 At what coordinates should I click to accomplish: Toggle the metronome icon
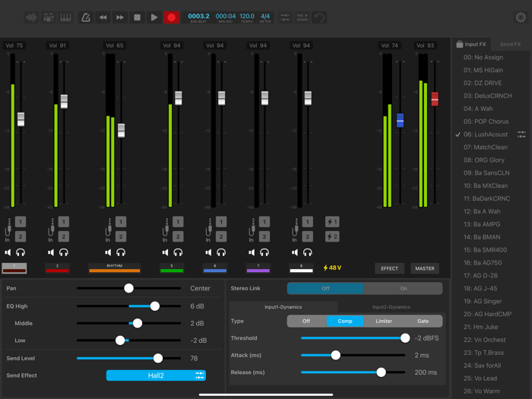86,17
